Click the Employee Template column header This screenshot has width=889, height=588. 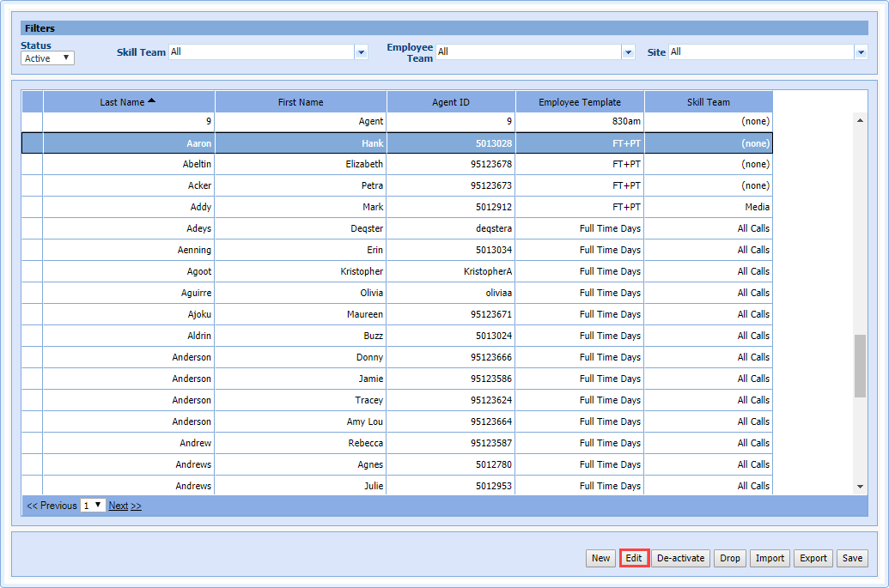[x=579, y=102]
